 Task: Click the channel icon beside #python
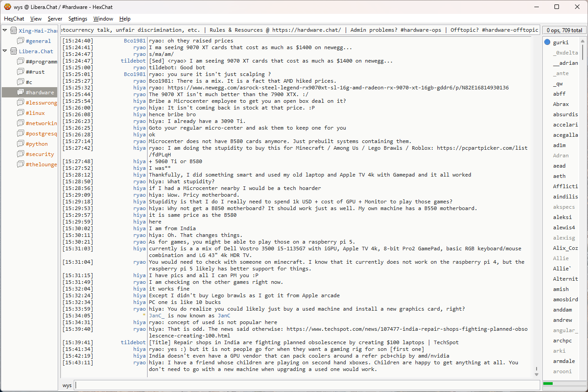pyautogui.click(x=21, y=144)
